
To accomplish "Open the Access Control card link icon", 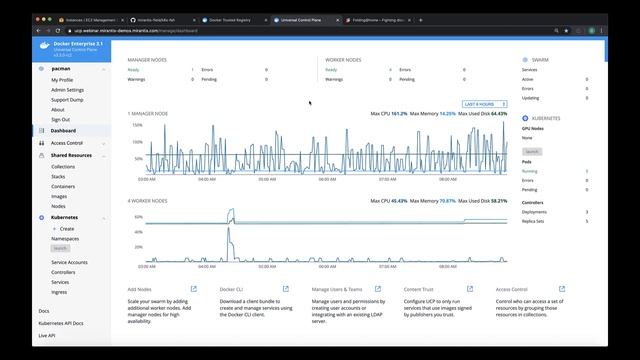I will coord(562,289).
